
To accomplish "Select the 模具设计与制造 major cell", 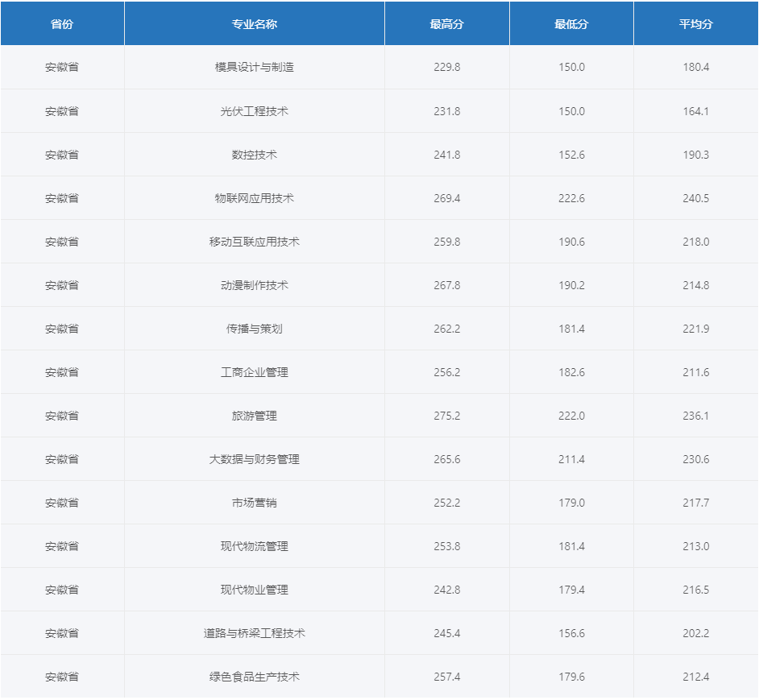I will tap(254, 67).
